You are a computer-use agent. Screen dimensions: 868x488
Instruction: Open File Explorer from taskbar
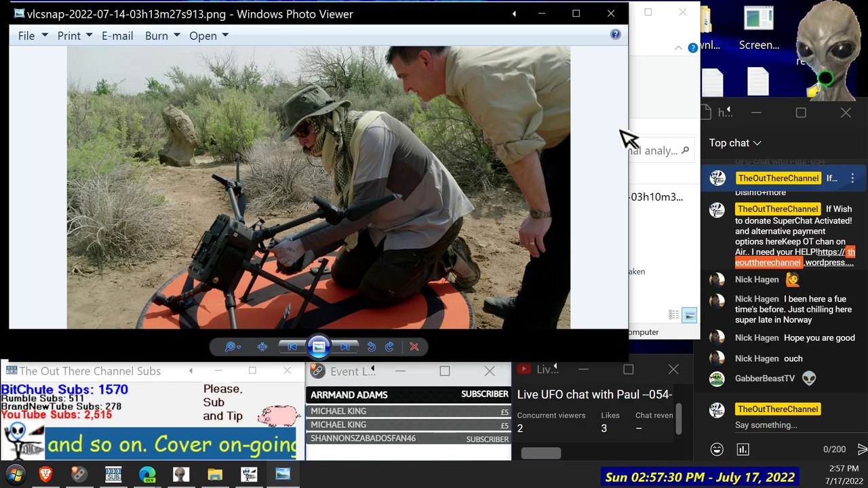pyautogui.click(x=215, y=474)
